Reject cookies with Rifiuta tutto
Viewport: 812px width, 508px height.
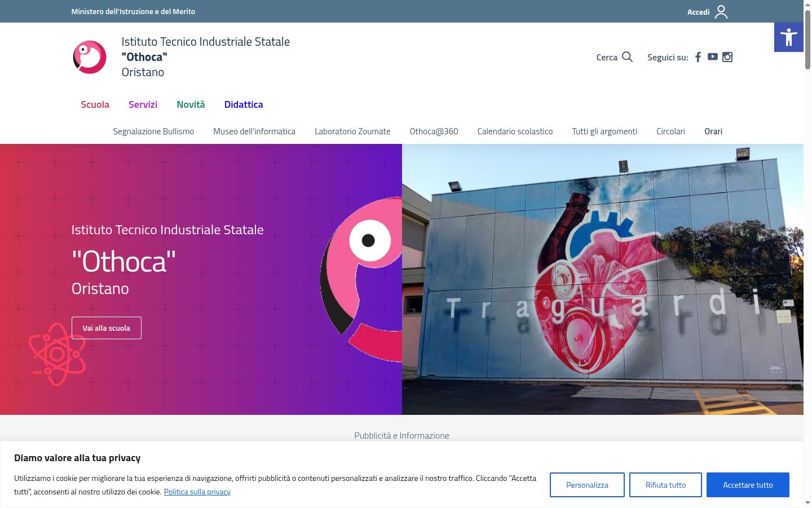pos(665,485)
